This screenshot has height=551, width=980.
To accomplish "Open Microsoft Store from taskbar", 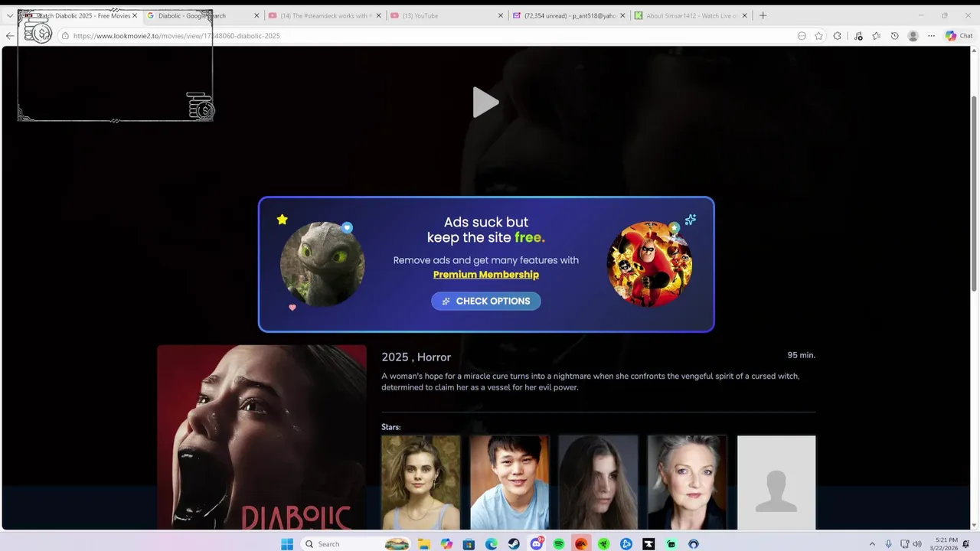I will pyautogui.click(x=469, y=544).
